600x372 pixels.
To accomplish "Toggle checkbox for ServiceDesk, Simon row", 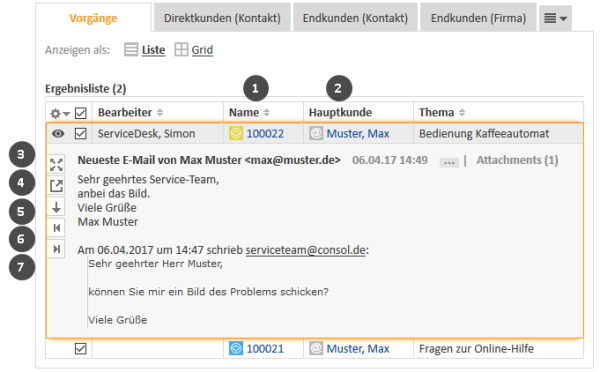I will coord(81,134).
